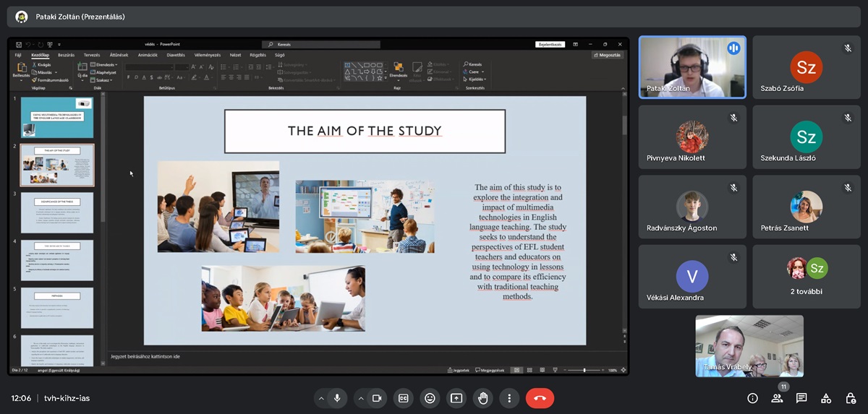
Task: Open the emoji reactions panel
Action: [430, 398]
